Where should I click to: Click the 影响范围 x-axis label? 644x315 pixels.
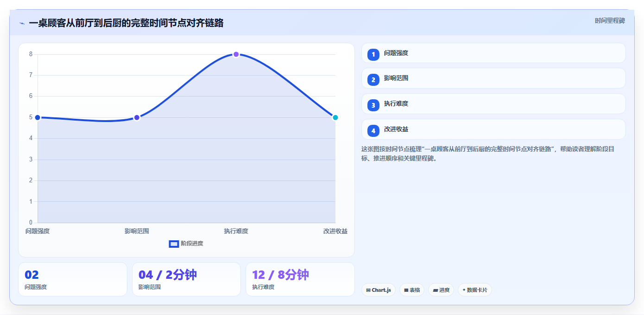137,231
